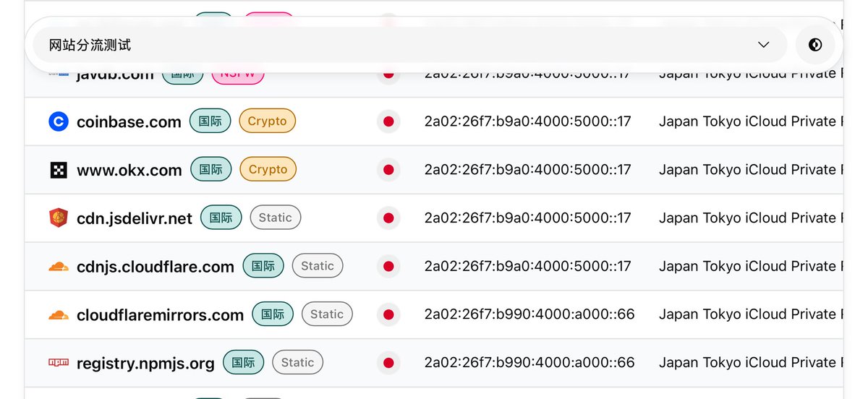Click the 国际 tag on cdn.jsdelivr.net
The height and width of the screenshot is (399, 868).
(x=221, y=218)
